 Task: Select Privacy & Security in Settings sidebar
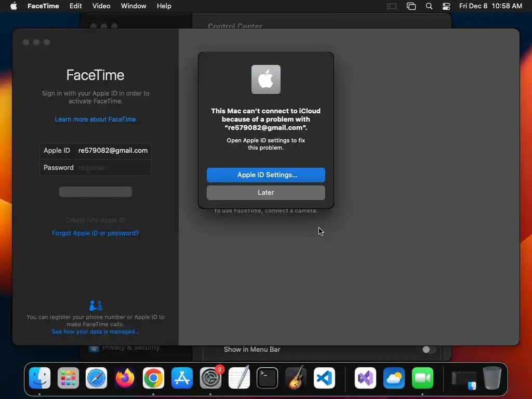point(130,348)
